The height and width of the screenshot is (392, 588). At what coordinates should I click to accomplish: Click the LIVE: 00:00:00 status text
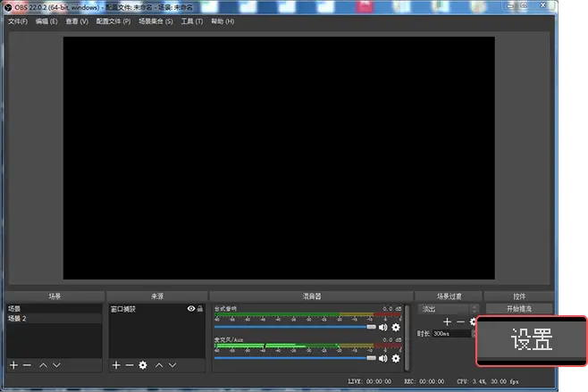[369, 381]
